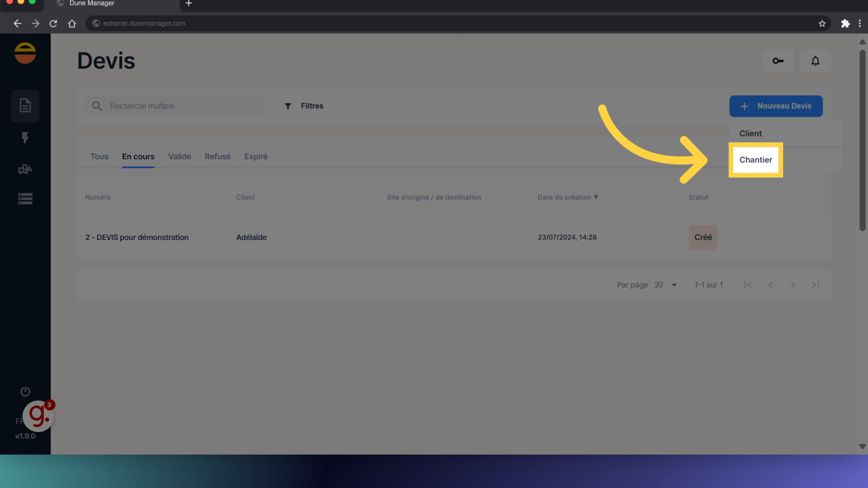Open notifications bell icon
868x488 pixels.
click(815, 61)
